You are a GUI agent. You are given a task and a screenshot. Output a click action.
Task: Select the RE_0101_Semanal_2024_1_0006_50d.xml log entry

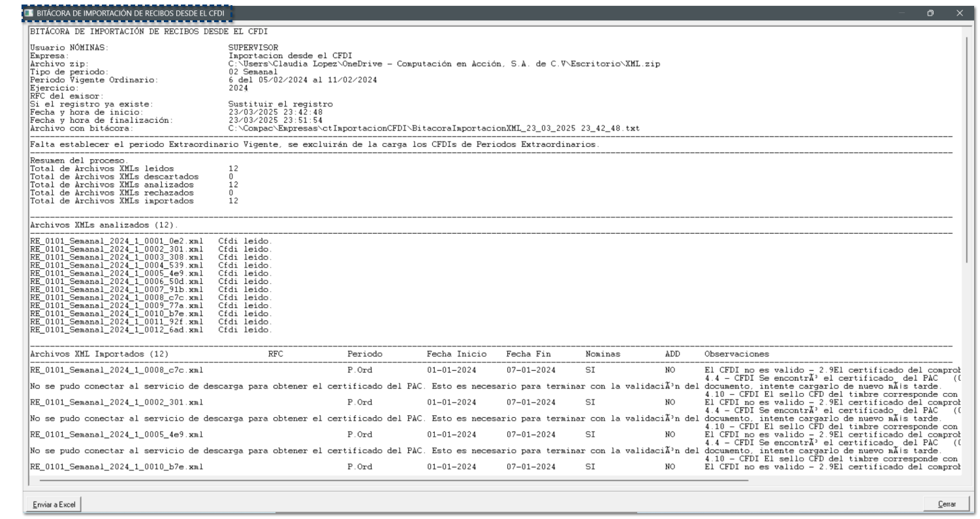click(x=117, y=281)
